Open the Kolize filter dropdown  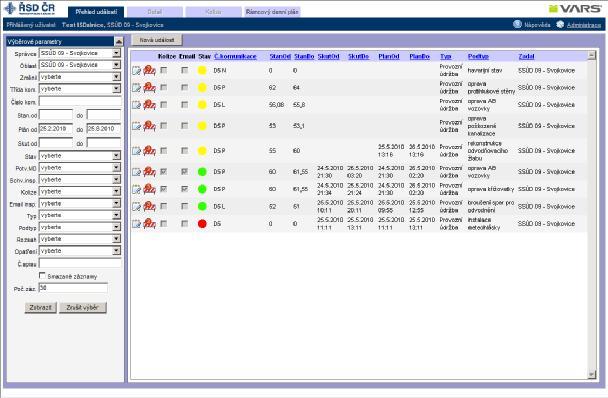click(x=80, y=192)
